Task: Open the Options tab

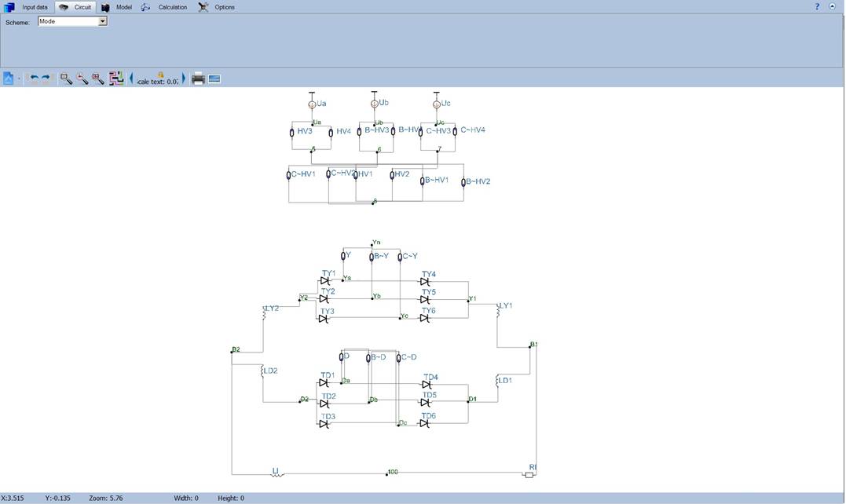Action: click(216, 7)
